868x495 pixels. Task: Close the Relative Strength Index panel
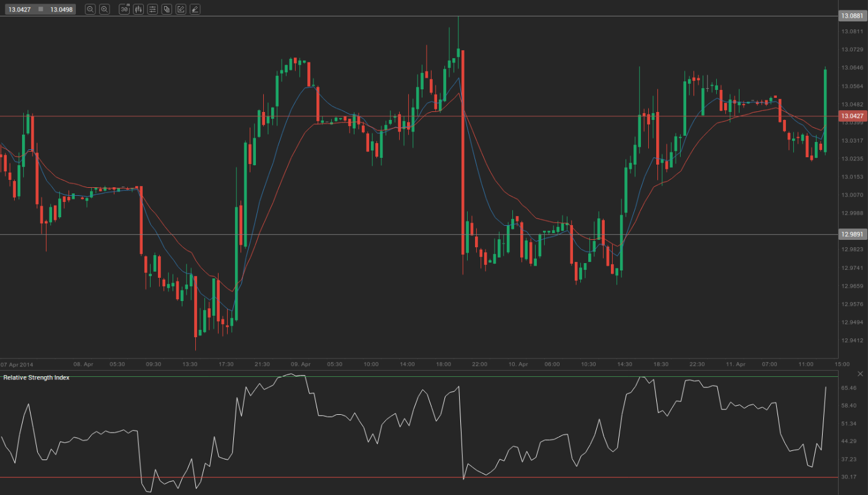point(861,373)
